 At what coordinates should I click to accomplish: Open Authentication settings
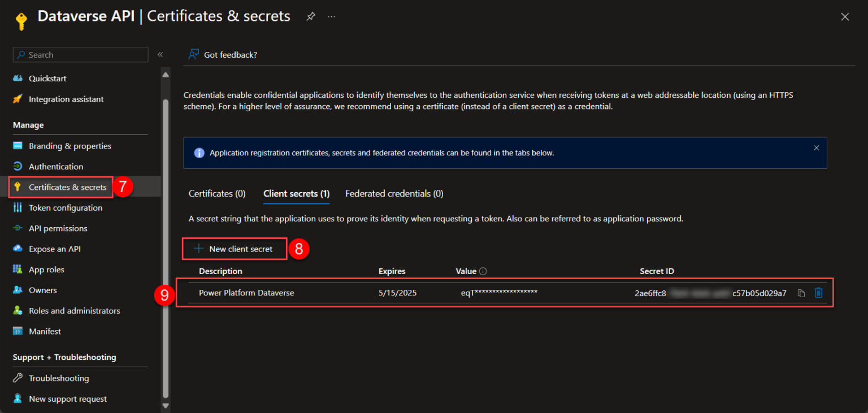[55, 166]
